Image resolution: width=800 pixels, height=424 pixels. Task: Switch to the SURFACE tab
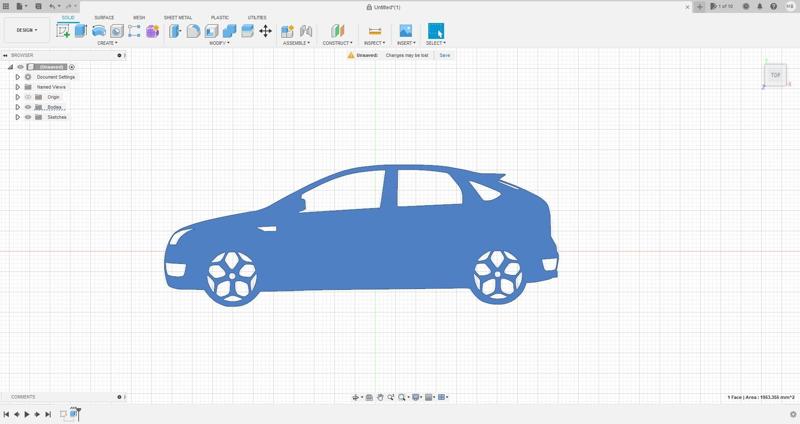click(104, 18)
